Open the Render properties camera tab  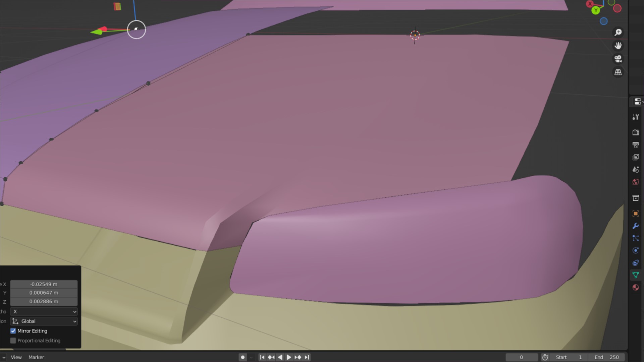coord(635,132)
